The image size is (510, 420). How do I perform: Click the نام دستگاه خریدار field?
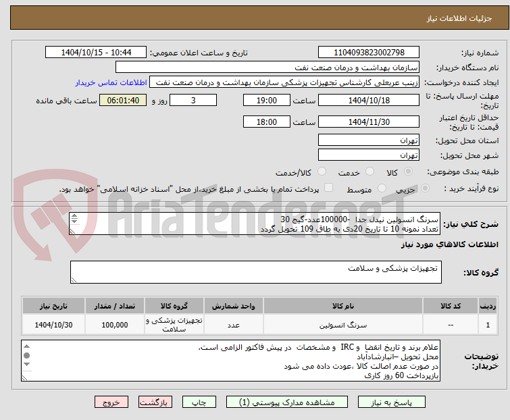point(267,68)
